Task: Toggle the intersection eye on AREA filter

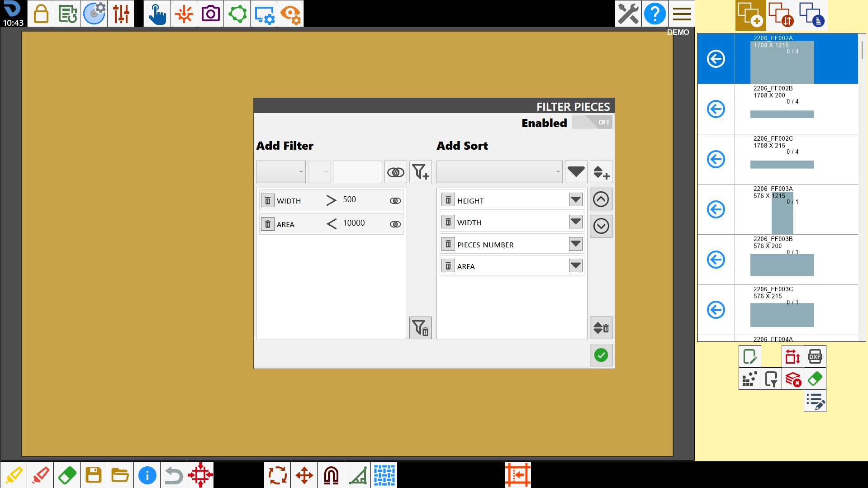Action: 395,224
